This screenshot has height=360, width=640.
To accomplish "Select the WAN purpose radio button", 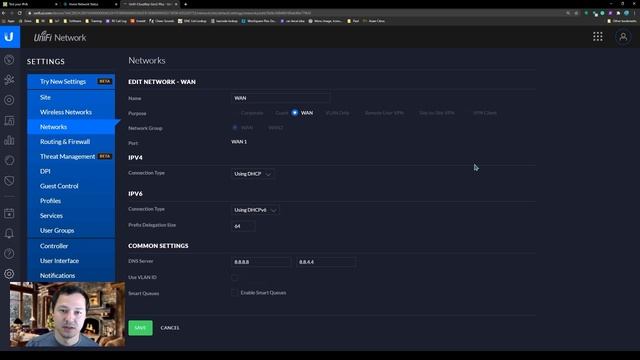I will click(x=295, y=113).
